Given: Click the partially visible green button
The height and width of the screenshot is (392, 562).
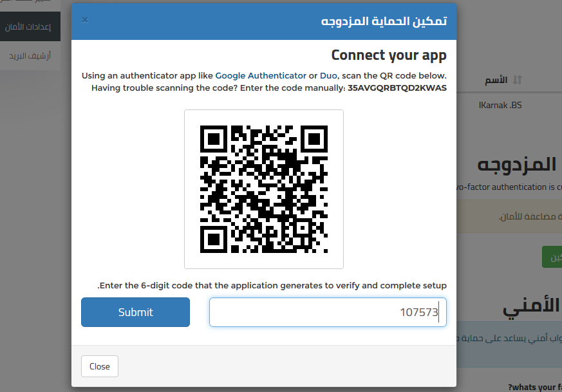Looking at the screenshot, I should click(552, 257).
